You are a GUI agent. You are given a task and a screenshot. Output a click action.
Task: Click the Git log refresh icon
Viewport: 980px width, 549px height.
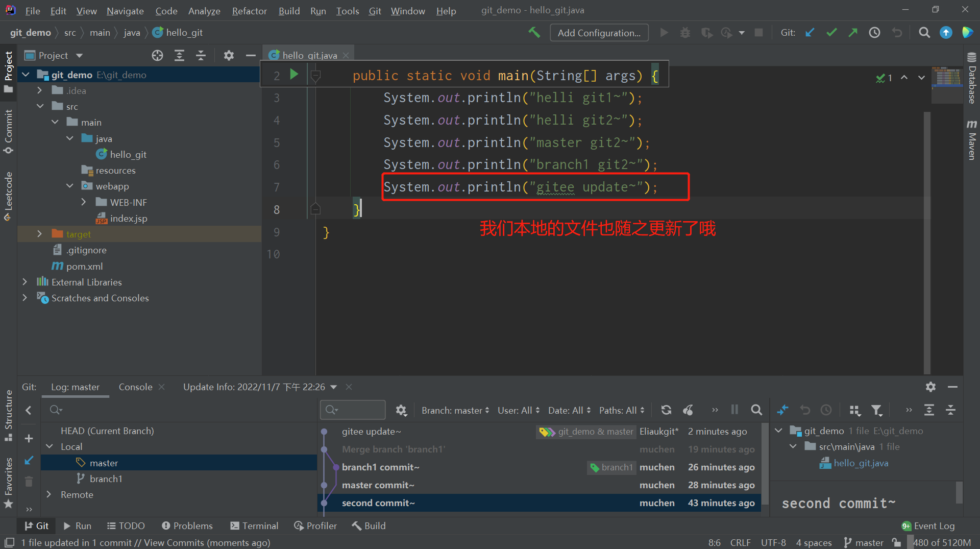click(666, 410)
